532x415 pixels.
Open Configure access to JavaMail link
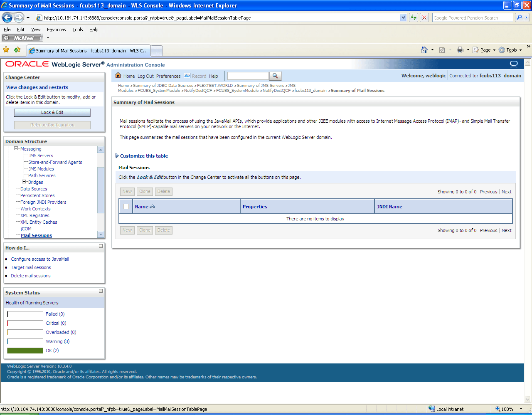tap(40, 259)
